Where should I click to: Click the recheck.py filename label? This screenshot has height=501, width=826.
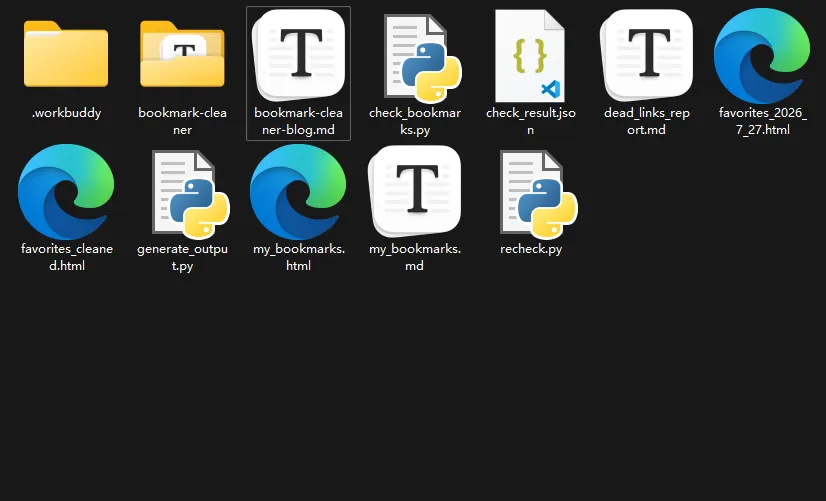531,249
